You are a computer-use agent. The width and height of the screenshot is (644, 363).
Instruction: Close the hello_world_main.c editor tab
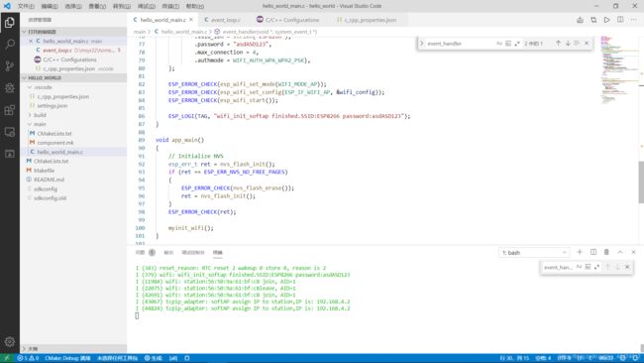click(191, 20)
